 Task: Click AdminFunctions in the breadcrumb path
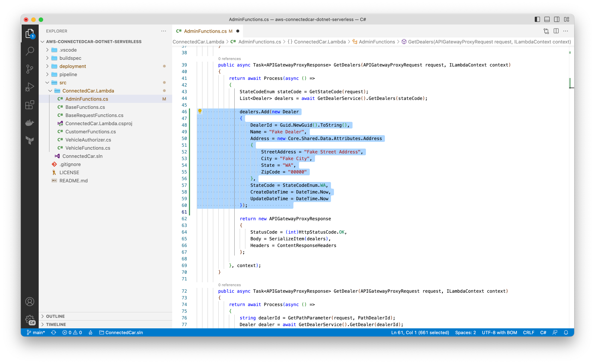point(377,42)
